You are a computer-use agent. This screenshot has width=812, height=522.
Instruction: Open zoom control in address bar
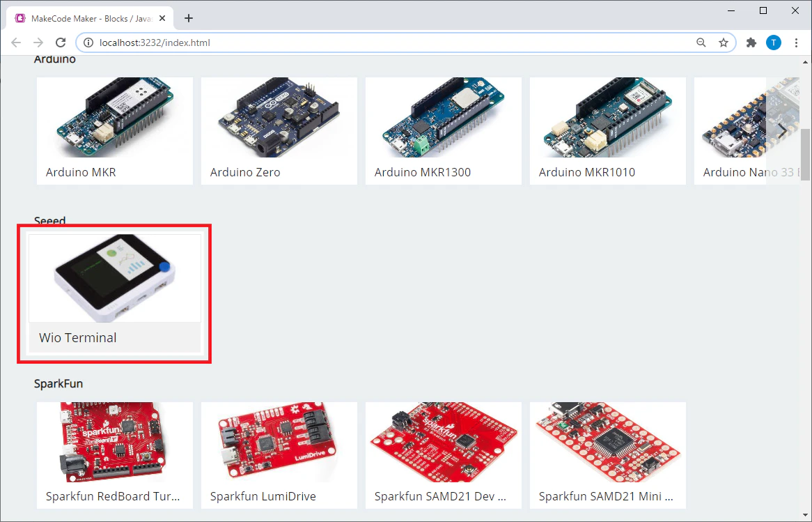point(701,43)
